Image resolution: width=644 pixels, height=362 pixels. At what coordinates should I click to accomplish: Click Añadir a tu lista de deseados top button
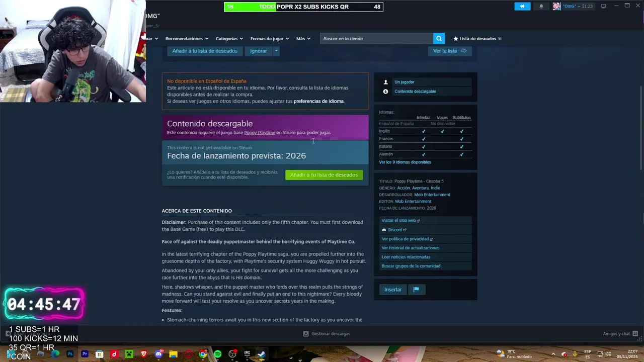coord(205,51)
